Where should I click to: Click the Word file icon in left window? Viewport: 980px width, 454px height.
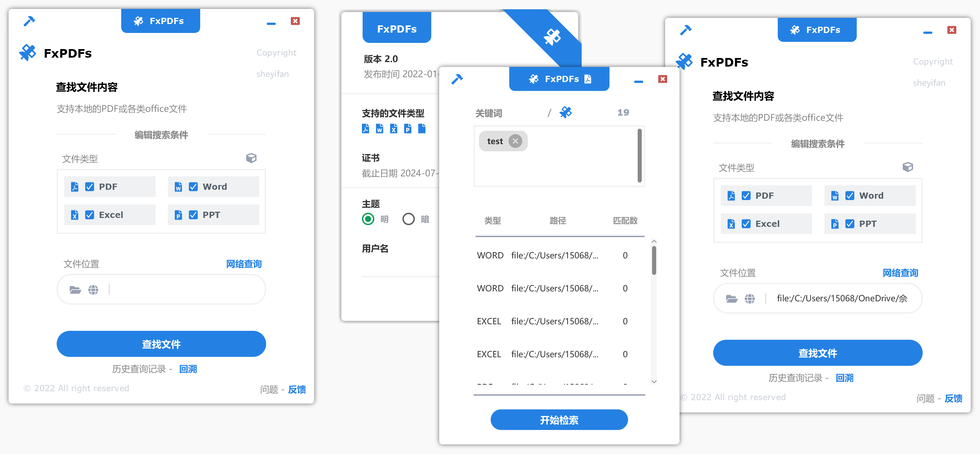[x=179, y=187]
